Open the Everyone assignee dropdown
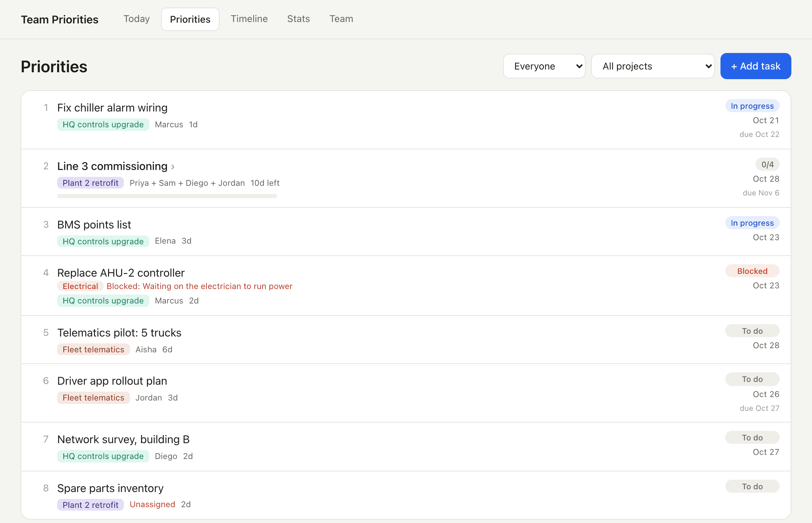This screenshot has height=523, width=812. tap(544, 66)
